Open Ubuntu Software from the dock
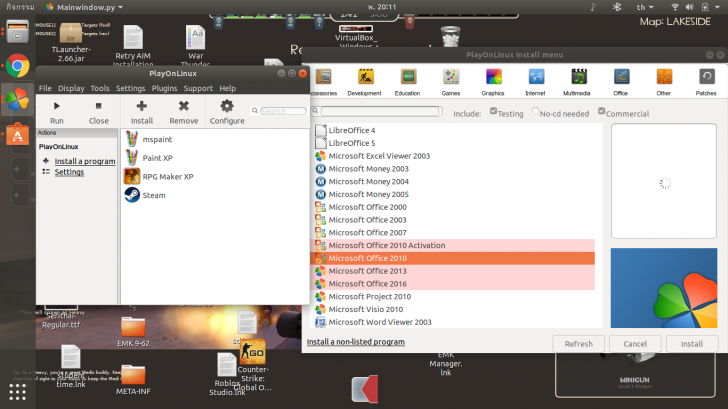This screenshot has width=728, height=409. tap(18, 135)
